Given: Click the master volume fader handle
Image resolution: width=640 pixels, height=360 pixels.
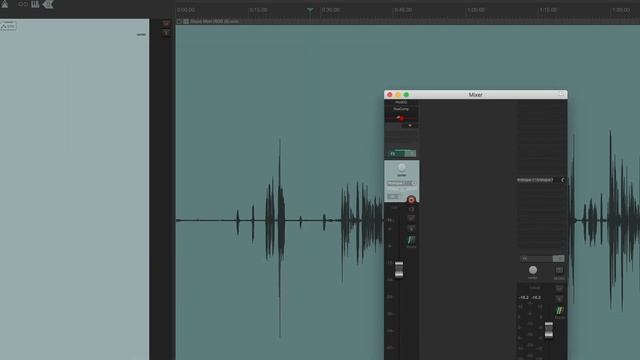Looking at the screenshot, I should 549,330.
